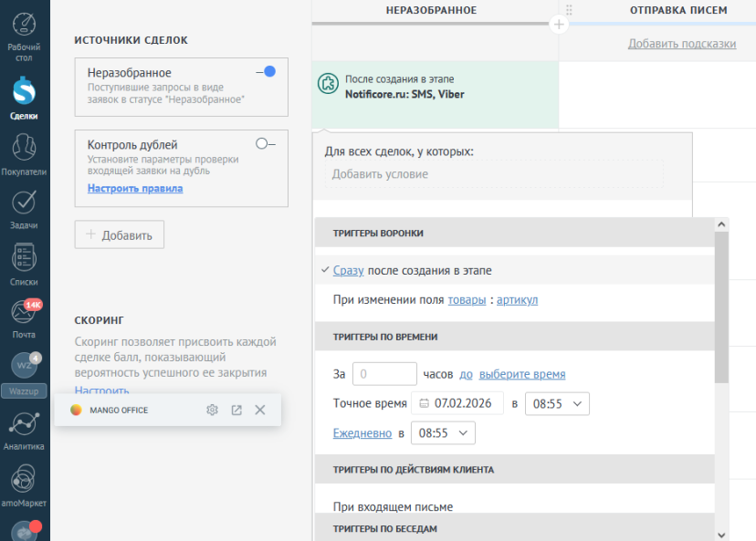Image resolution: width=756 pixels, height=541 pixels.
Task: Toggle off Неразобранное source switch
Action: point(266,72)
